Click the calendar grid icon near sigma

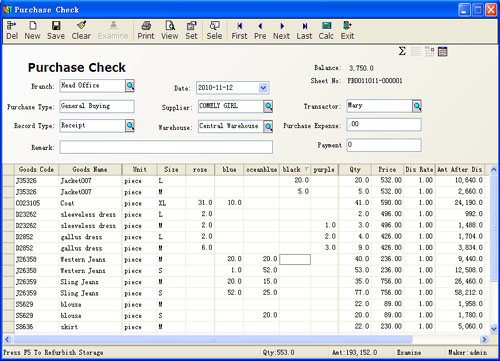coord(443,51)
